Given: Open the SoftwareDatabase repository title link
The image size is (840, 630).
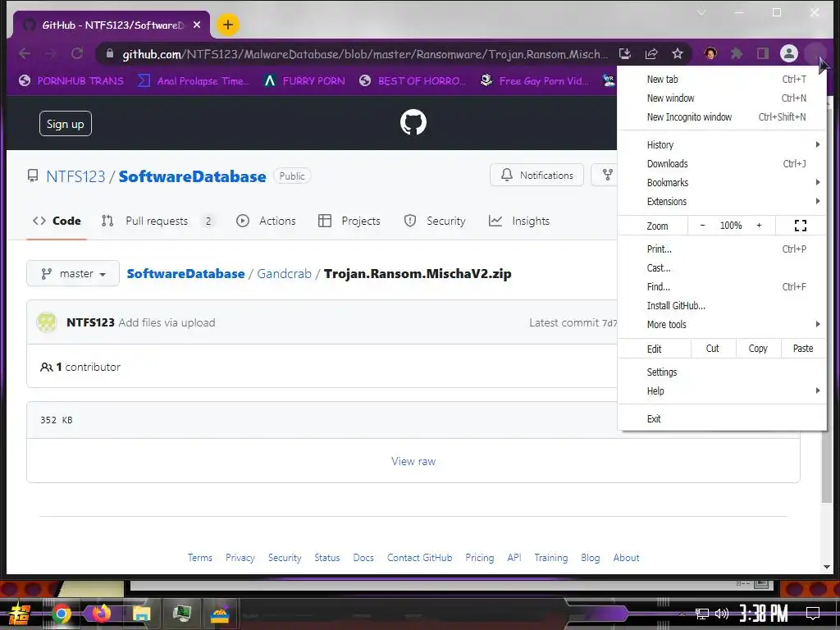Looking at the screenshot, I should (x=192, y=176).
